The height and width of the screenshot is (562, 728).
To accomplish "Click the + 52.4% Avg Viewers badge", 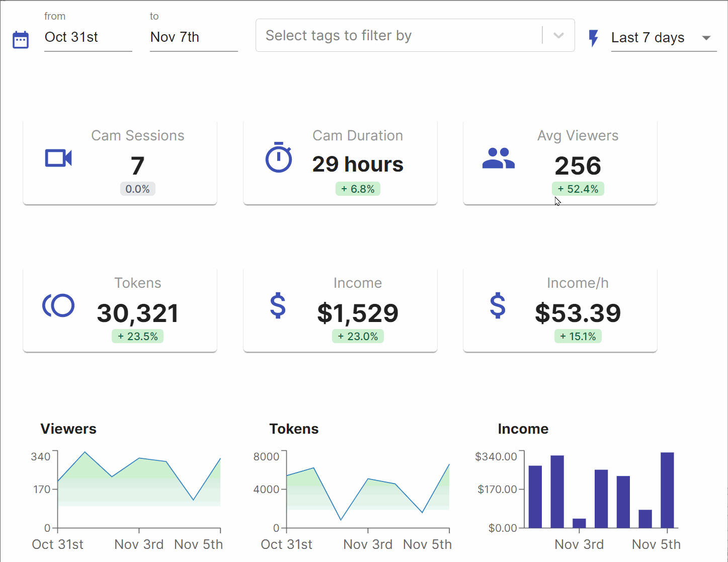I will point(578,189).
